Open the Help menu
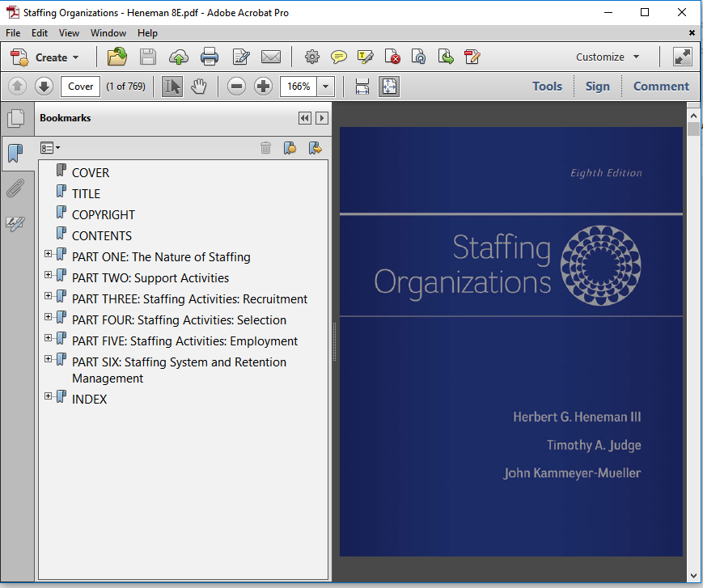Image resolution: width=703 pixels, height=588 pixels. click(x=147, y=33)
